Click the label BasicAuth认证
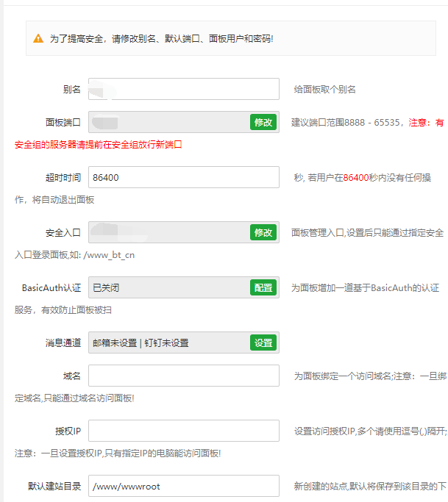 51,288
